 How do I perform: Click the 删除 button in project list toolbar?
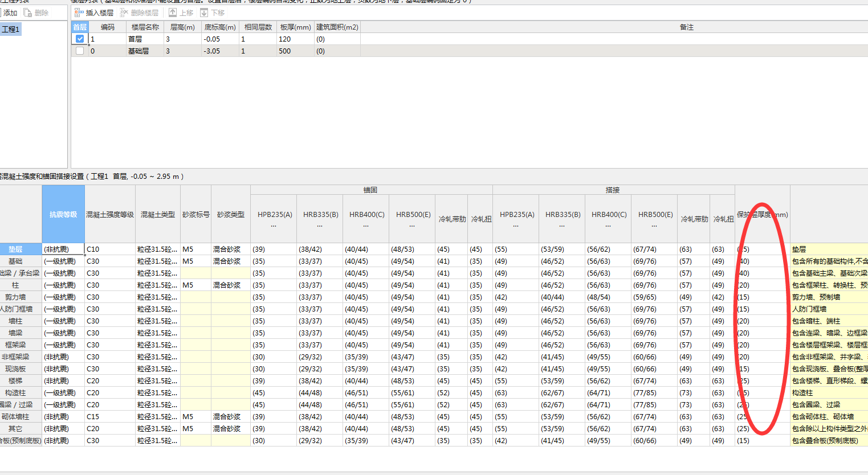36,13
